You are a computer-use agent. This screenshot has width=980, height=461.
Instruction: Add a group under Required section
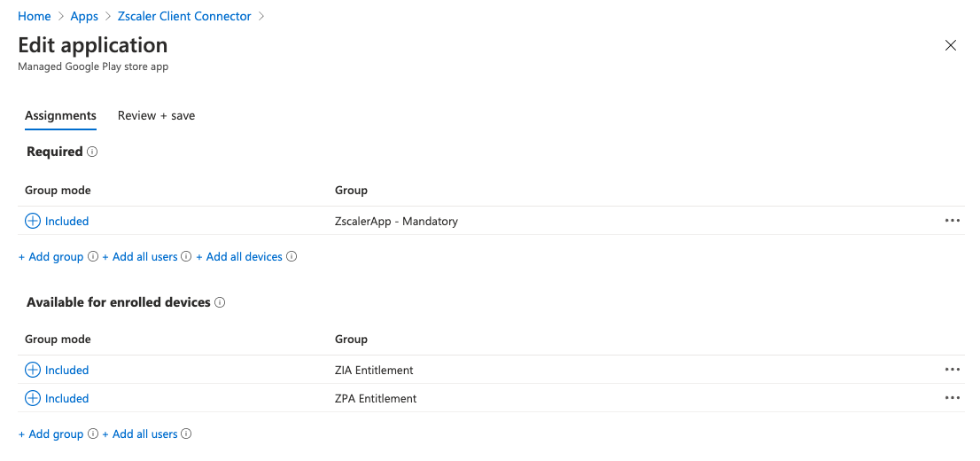click(x=51, y=257)
